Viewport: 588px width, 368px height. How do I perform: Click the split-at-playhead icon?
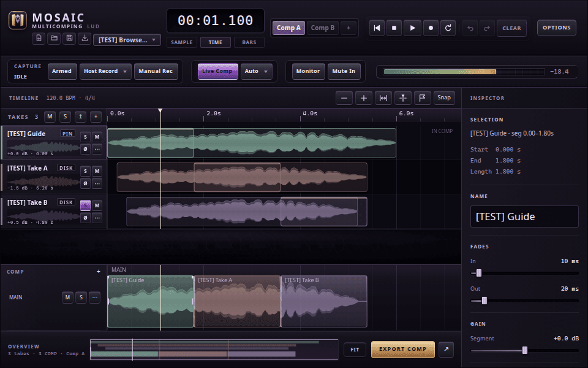coord(403,98)
